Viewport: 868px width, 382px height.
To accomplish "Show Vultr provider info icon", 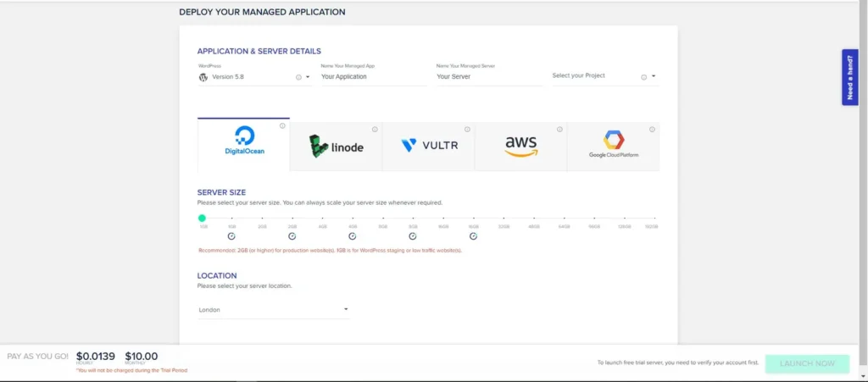I will [467, 130].
